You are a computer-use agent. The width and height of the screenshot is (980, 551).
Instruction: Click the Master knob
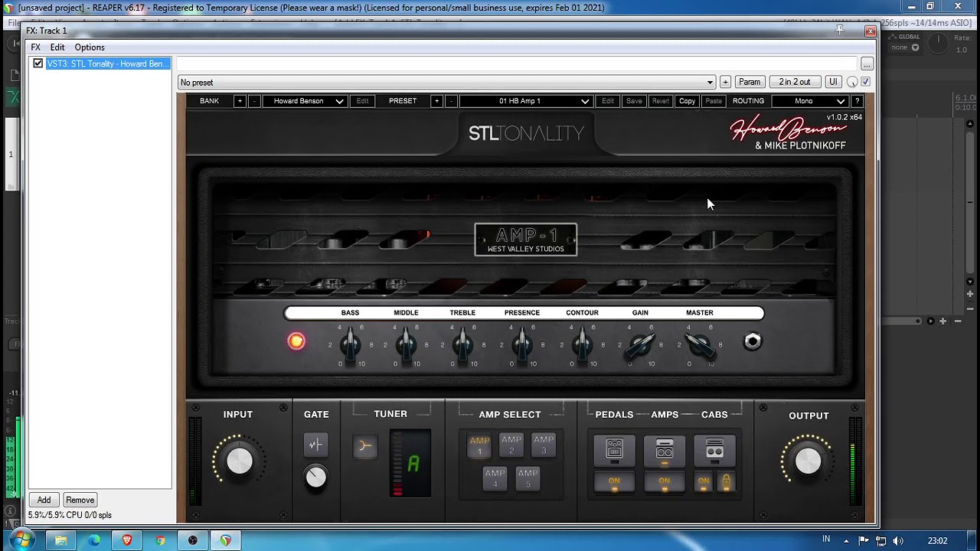pyautogui.click(x=700, y=344)
